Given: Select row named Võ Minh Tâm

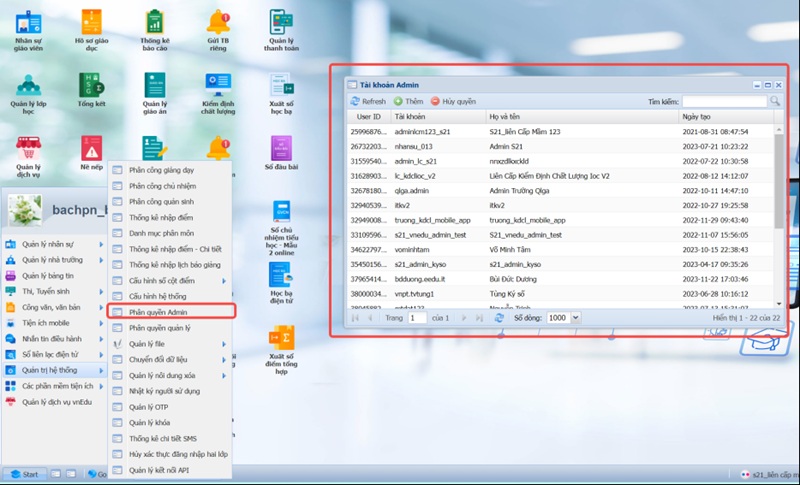Looking at the screenshot, I should point(561,250).
